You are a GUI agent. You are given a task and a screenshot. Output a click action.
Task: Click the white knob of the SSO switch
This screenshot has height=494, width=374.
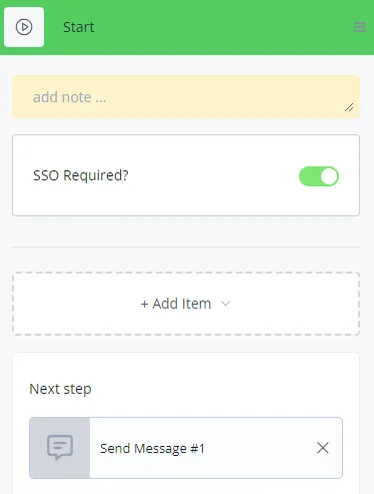point(329,176)
